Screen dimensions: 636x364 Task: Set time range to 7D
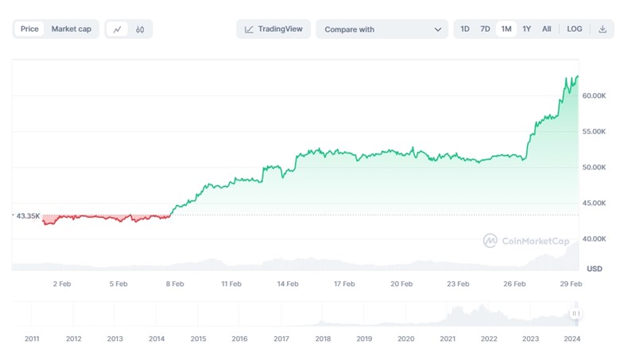[x=485, y=29]
